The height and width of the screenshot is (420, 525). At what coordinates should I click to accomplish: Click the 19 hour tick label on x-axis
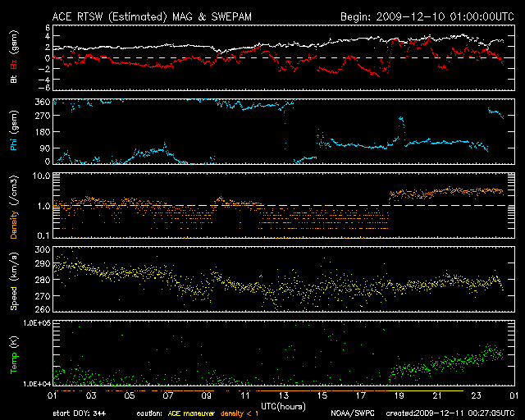tap(399, 395)
